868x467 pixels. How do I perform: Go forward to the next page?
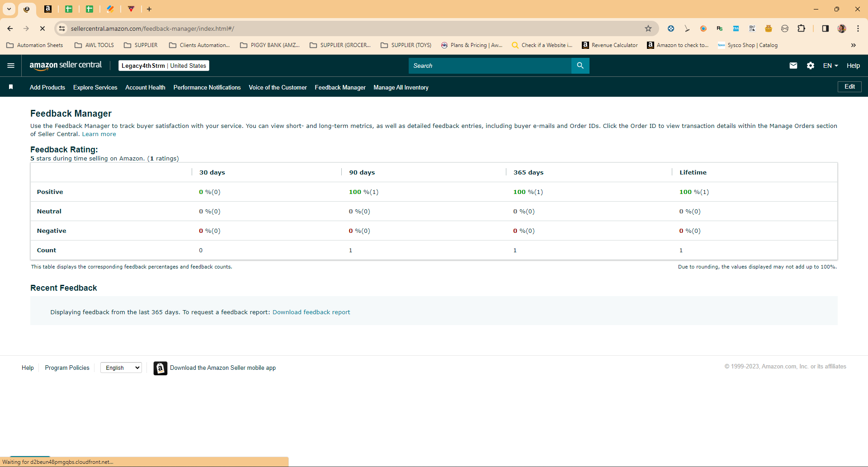(26, 28)
